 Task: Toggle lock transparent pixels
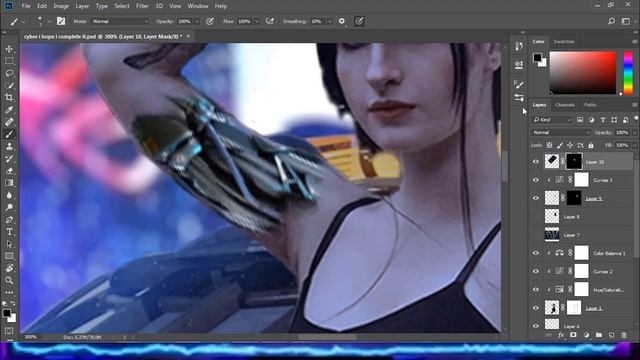549,145
